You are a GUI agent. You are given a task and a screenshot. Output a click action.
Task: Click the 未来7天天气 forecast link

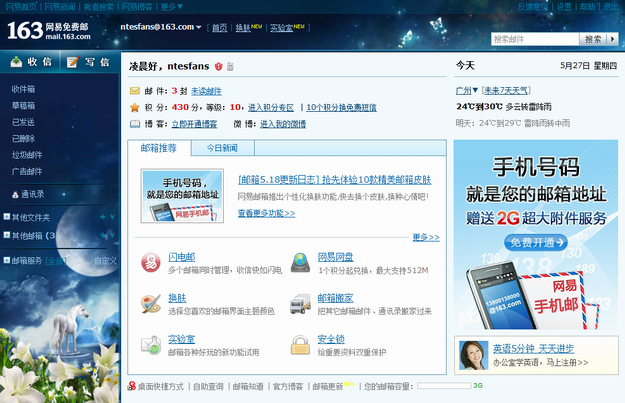click(x=506, y=90)
